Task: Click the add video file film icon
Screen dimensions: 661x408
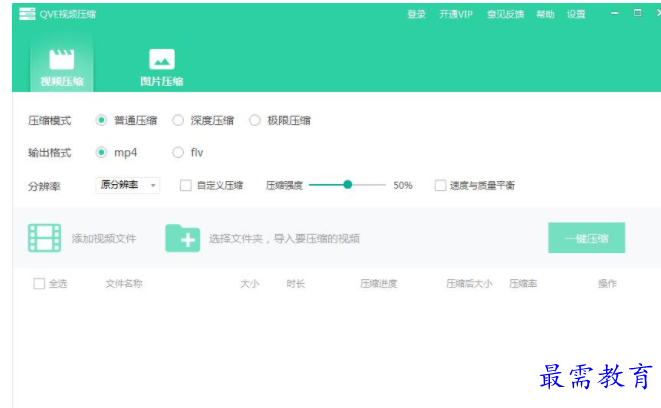Action: (45, 238)
